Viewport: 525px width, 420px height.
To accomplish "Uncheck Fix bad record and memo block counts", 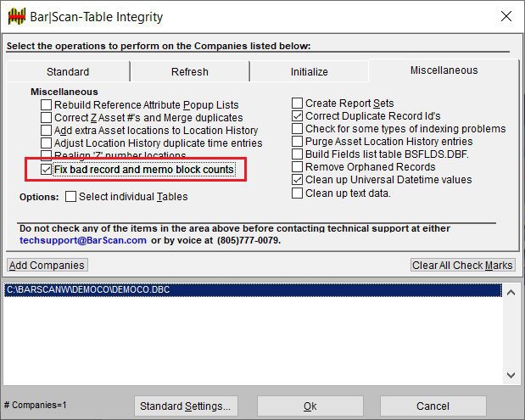I will tap(46, 170).
